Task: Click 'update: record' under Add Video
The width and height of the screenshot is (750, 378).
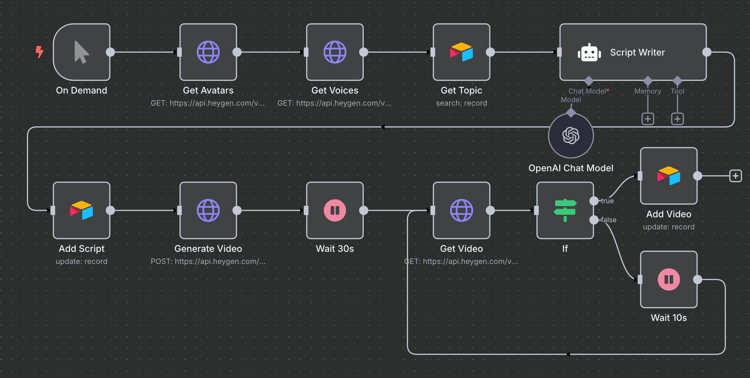Action: (x=669, y=227)
